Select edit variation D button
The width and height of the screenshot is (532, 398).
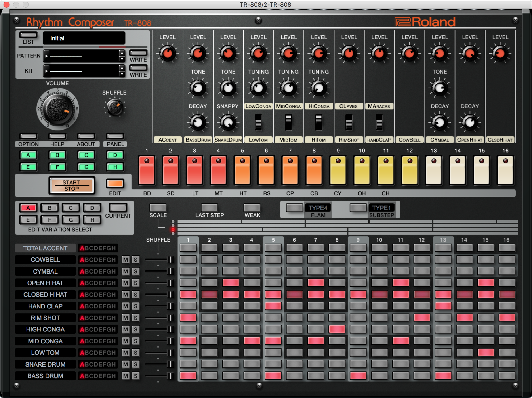92,208
